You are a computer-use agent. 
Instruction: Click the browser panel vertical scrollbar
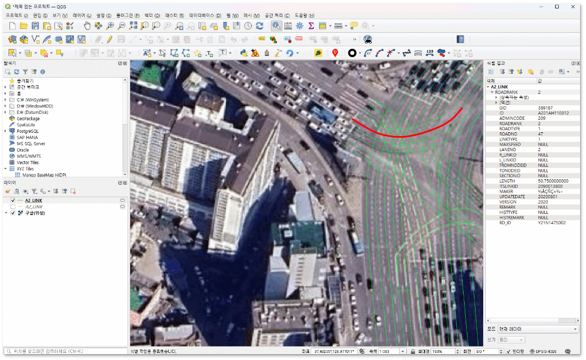pyautogui.click(x=125, y=127)
